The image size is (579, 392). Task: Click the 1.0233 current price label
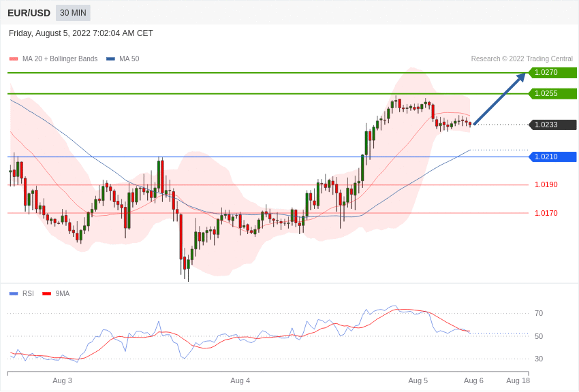click(552, 125)
